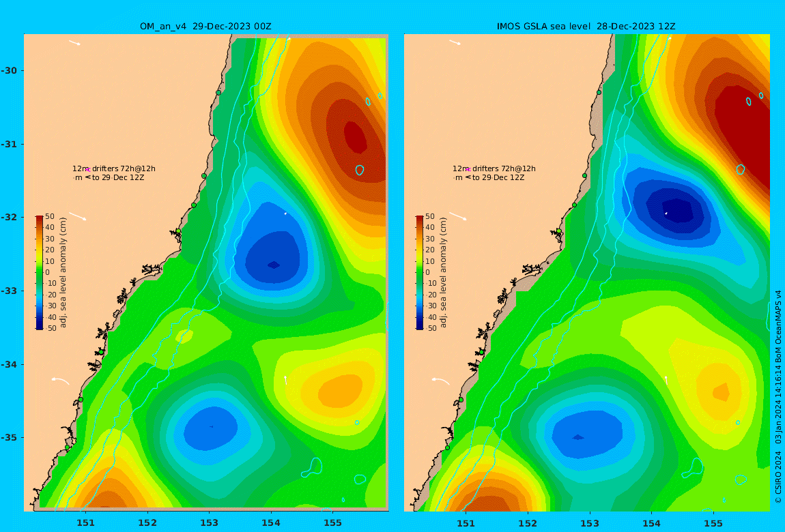Click longitude 155 under the OM_an_v4 map
The height and width of the screenshot is (532, 785).
coord(333,523)
